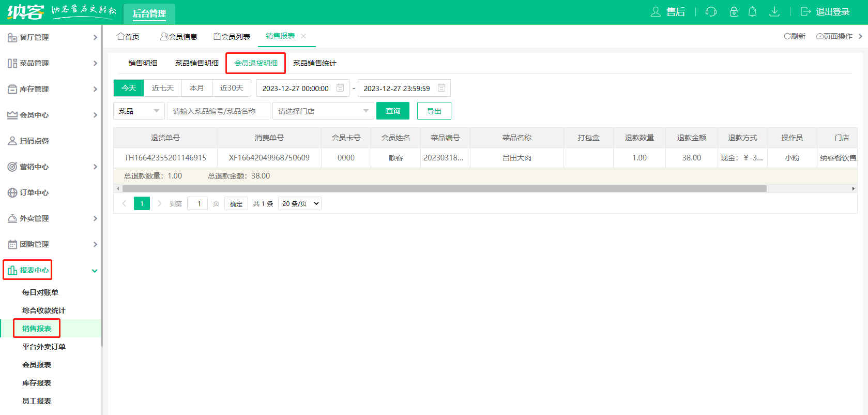Open the 菜品 filter dropdown
The image size is (868, 415).
click(x=139, y=111)
